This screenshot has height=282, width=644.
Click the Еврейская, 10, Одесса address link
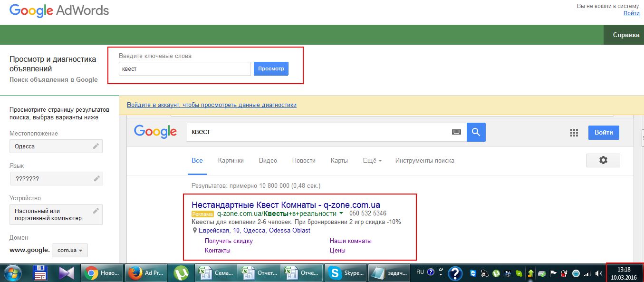pos(254,230)
